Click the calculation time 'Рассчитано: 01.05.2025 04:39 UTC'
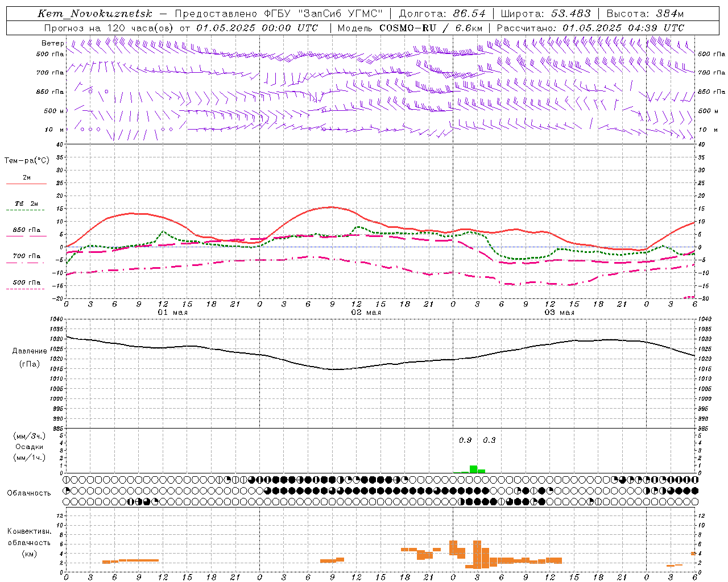728x582 pixels. pyautogui.click(x=590, y=28)
